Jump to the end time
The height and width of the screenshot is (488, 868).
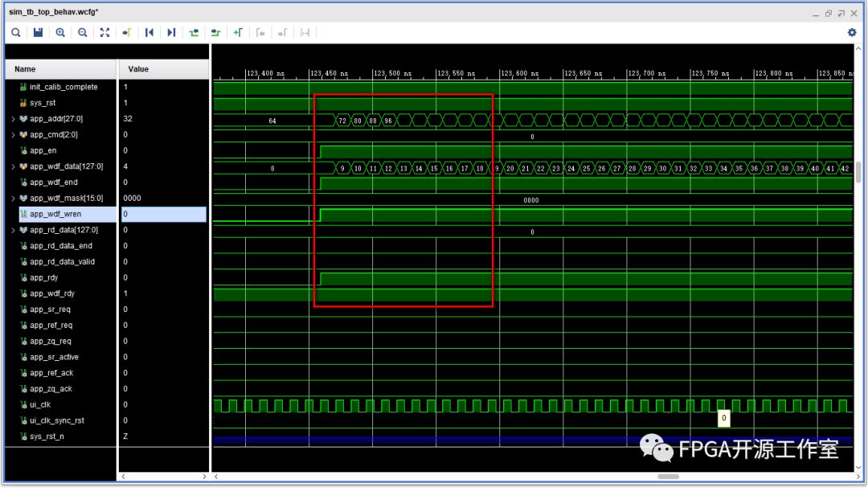pos(171,32)
